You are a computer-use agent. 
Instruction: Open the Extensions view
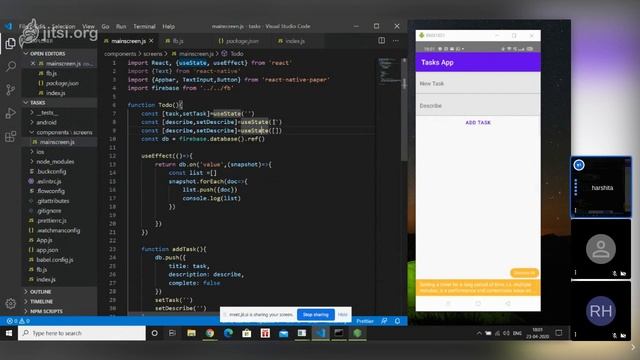pyautogui.click(x=11, y=136)
